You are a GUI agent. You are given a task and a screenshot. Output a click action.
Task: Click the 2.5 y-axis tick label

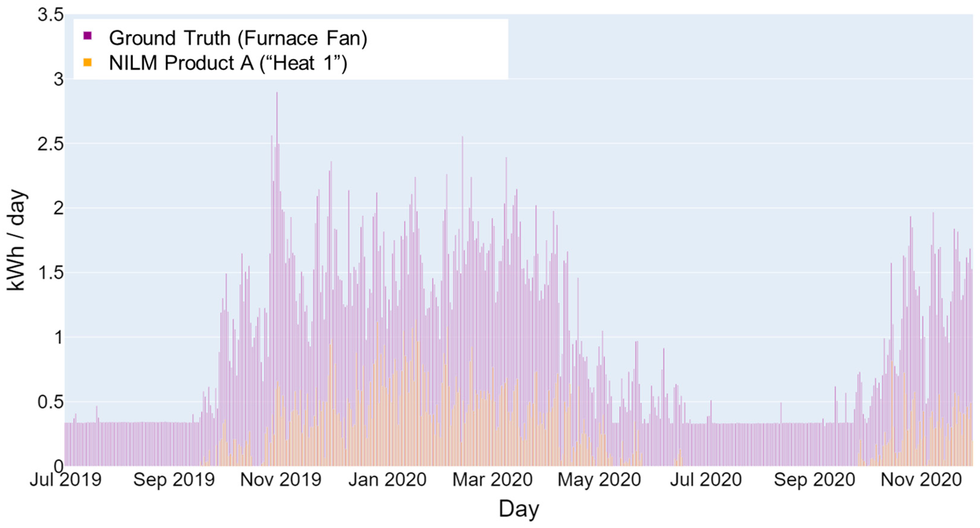click(x=50, y=144)
